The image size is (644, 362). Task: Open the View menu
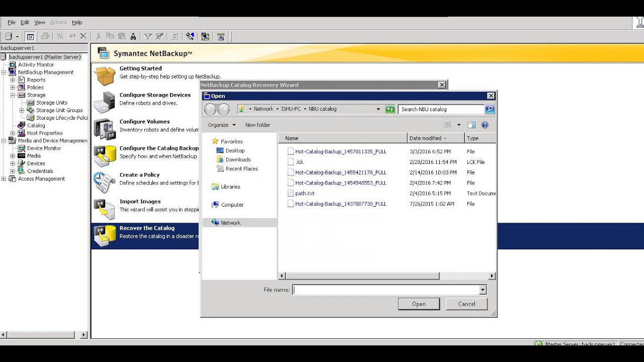(x=40, y=23)
